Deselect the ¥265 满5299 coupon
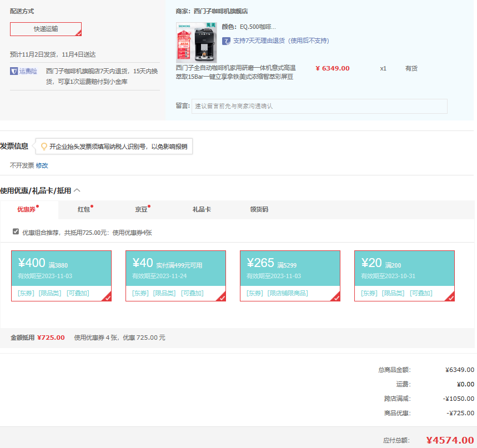Screen dimensions: 477x448 coord(290,276)
